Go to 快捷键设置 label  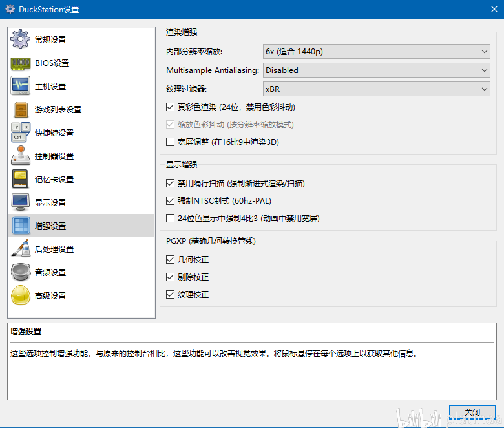(x=54, y=133)
